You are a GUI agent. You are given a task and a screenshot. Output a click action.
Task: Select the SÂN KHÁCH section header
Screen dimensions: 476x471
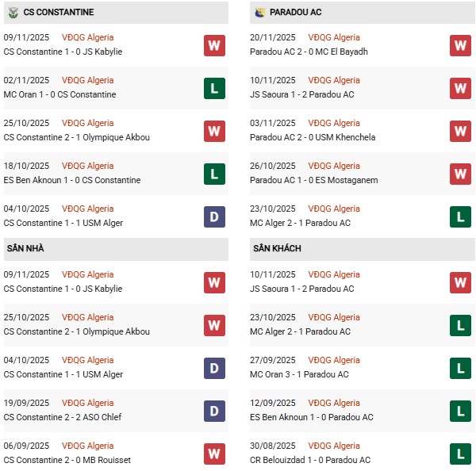277,249
